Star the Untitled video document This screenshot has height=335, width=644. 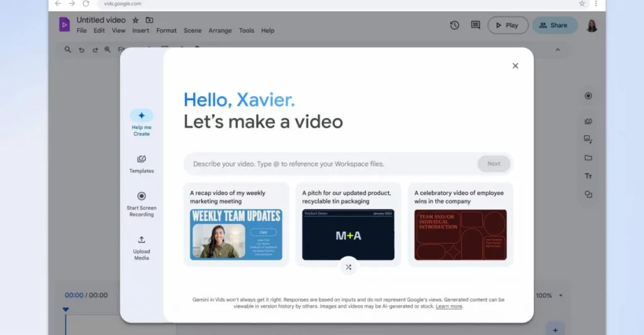tap(135, 20)
